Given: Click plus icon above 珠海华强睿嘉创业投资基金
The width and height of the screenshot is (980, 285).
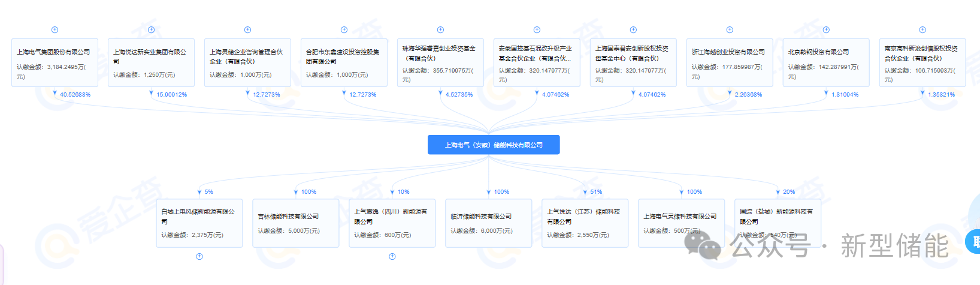Looking at the screenshot, I should point(440,30).
